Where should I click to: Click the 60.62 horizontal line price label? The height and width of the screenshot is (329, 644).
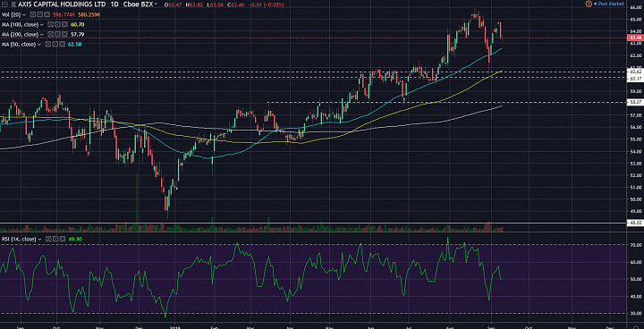pyautogui.click(x=635, y=72)
